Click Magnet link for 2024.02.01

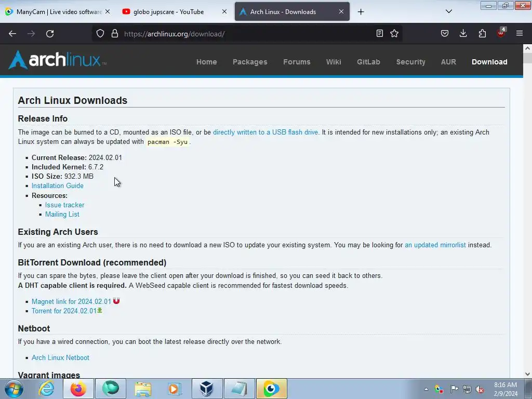coord(71,301)
